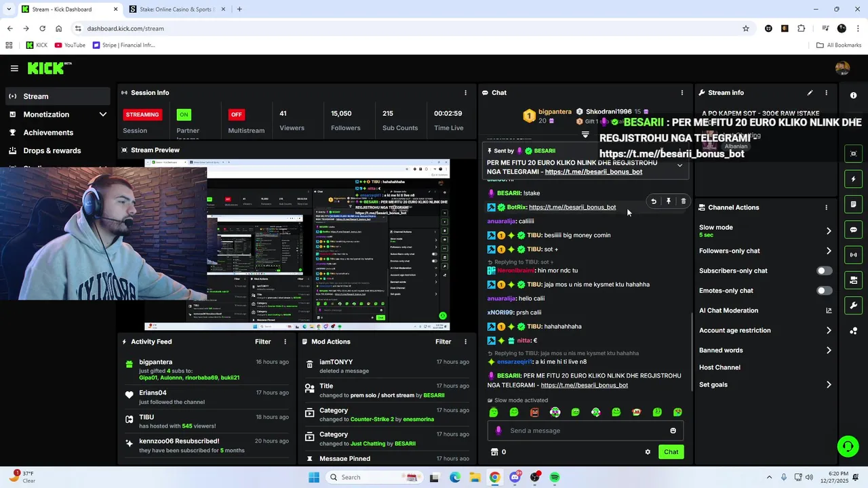Open Chat panel three-dot menu
The image size is (868, 488).
[x=682, y=93]
